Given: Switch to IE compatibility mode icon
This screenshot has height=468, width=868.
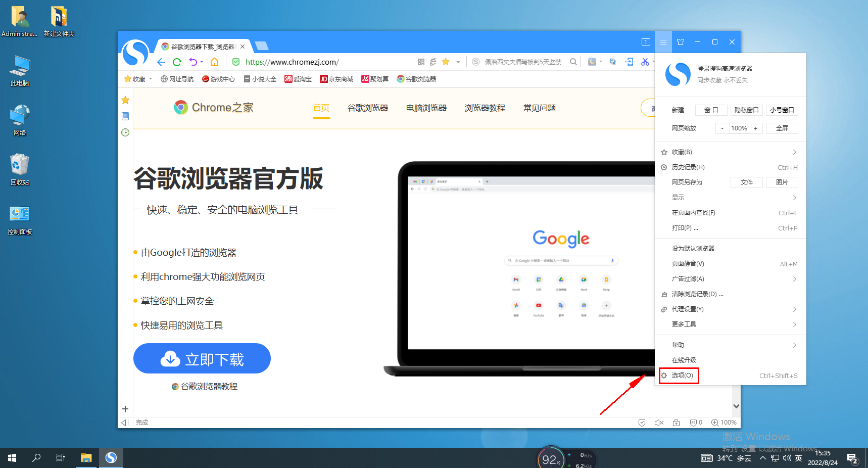Looking at the screenshot, I should click(x=433, y=62).
